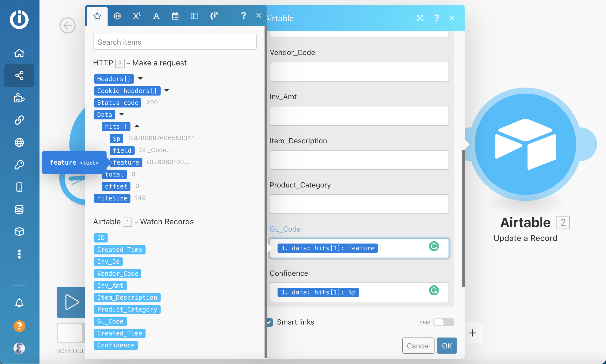
Task: Click the OK button to confirm changes
Action: pyautogui.click(x=447, y=345)
